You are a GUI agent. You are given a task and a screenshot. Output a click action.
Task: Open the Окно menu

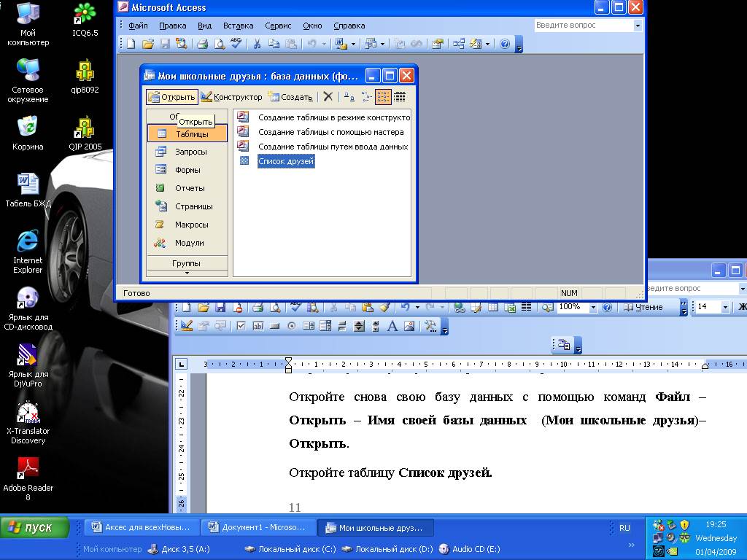point(312,26)
